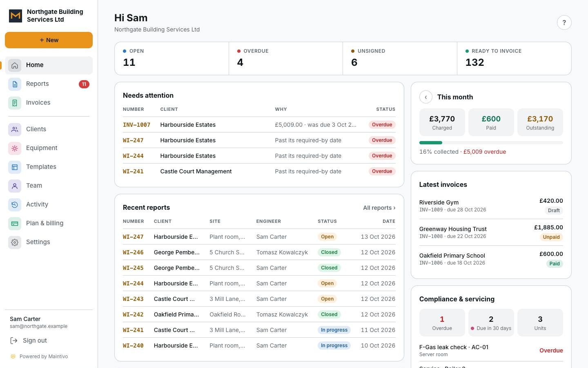Click Closed status on WI-242 row
The height and width of the screenshot is (368, 588).
(x=329, y=314)
